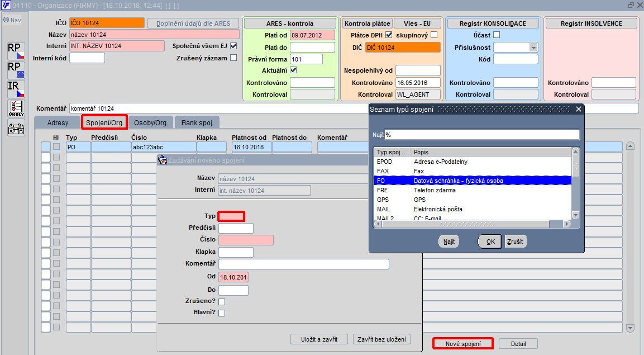Viewport: 644px width, 355px height.
Task: Confirm selection with OK button
Action: 490,242
